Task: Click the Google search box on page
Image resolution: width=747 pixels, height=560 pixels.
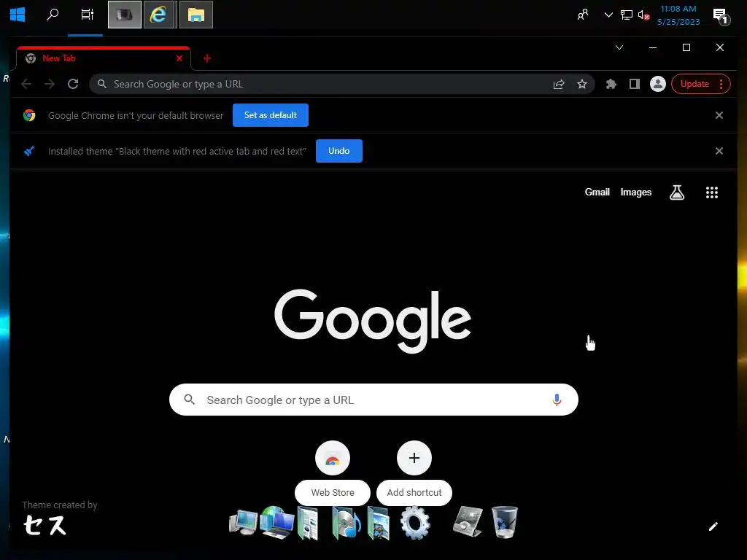Action: tap(373, 400)
